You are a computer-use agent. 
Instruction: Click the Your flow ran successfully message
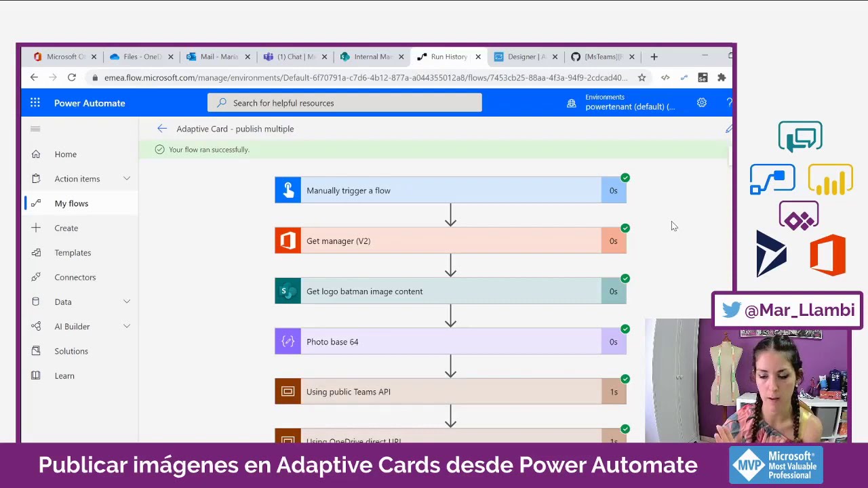(x=209, y=150)
